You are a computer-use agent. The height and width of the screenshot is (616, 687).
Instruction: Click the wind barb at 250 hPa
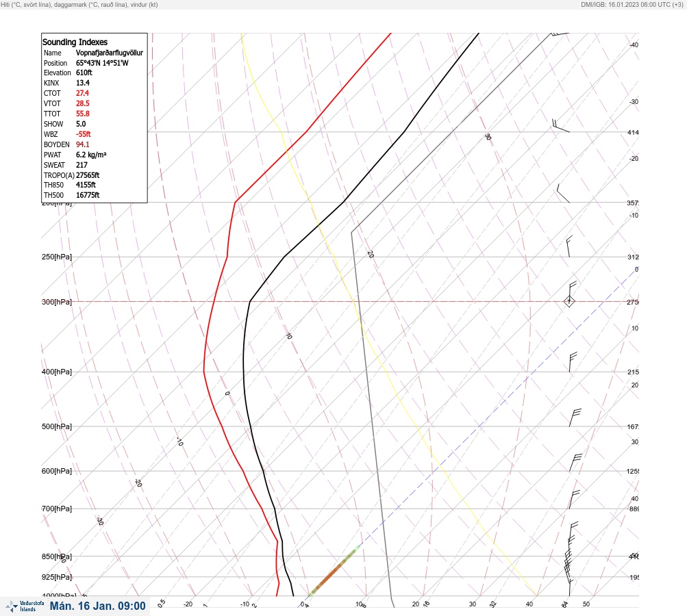pos(570,246)
